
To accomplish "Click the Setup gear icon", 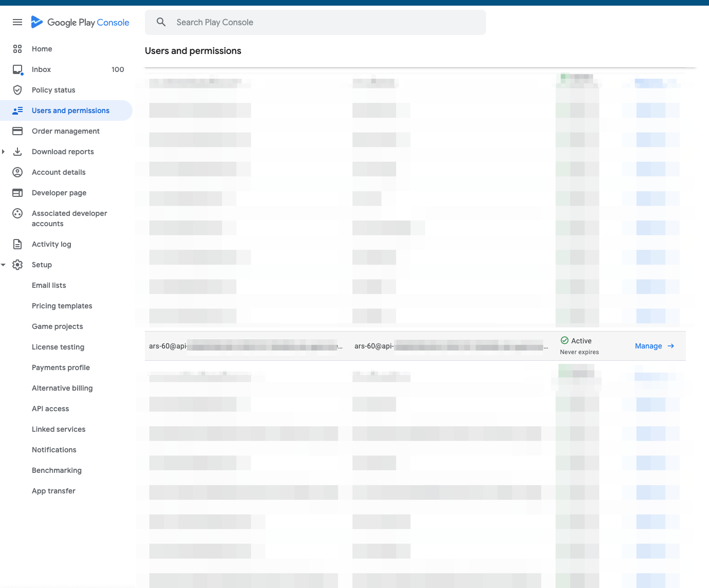I will coord(17,265).
